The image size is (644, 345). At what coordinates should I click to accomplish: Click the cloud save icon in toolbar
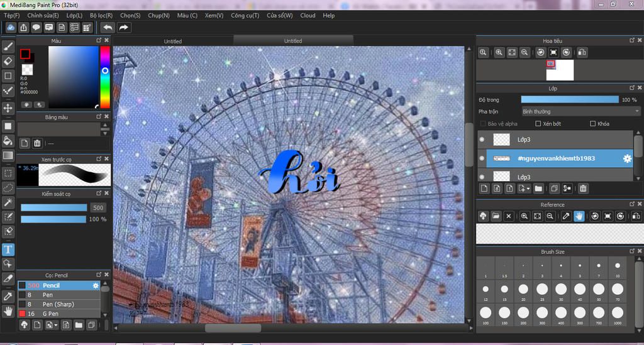coord(10,28)
